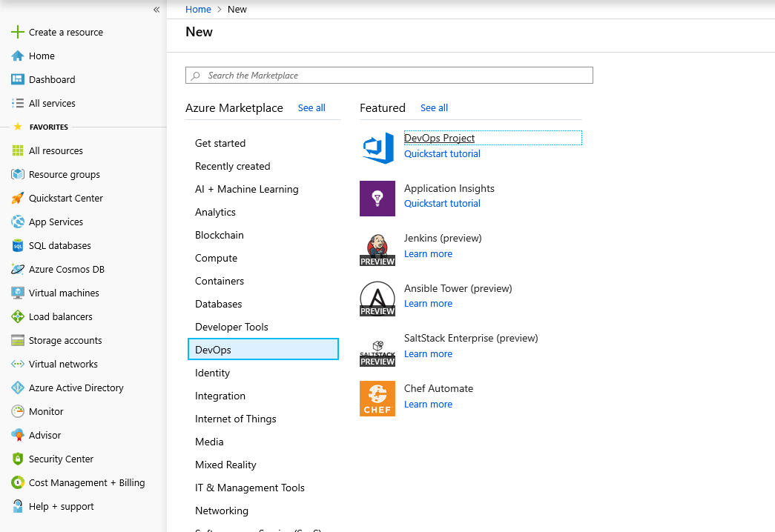Click the green plus Create a resource icon
775x532 pixels.
tap(17, 32)
